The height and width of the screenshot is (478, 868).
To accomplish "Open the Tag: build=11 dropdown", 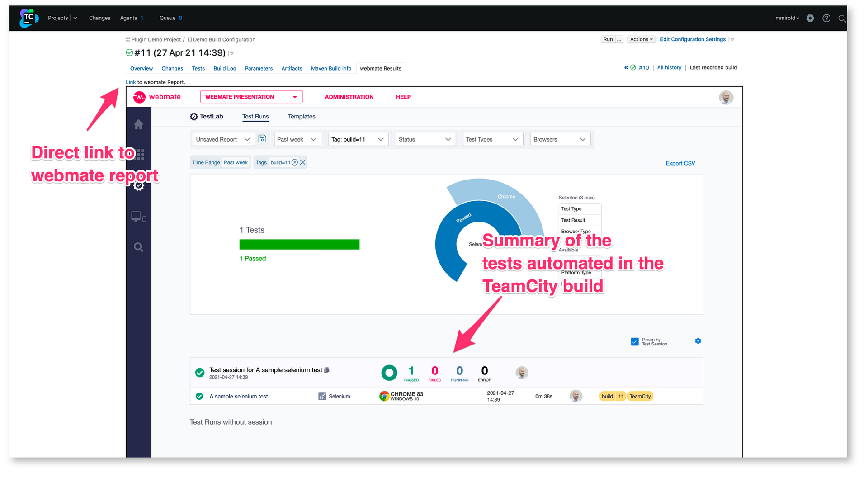I will click(x=358, y=139).
